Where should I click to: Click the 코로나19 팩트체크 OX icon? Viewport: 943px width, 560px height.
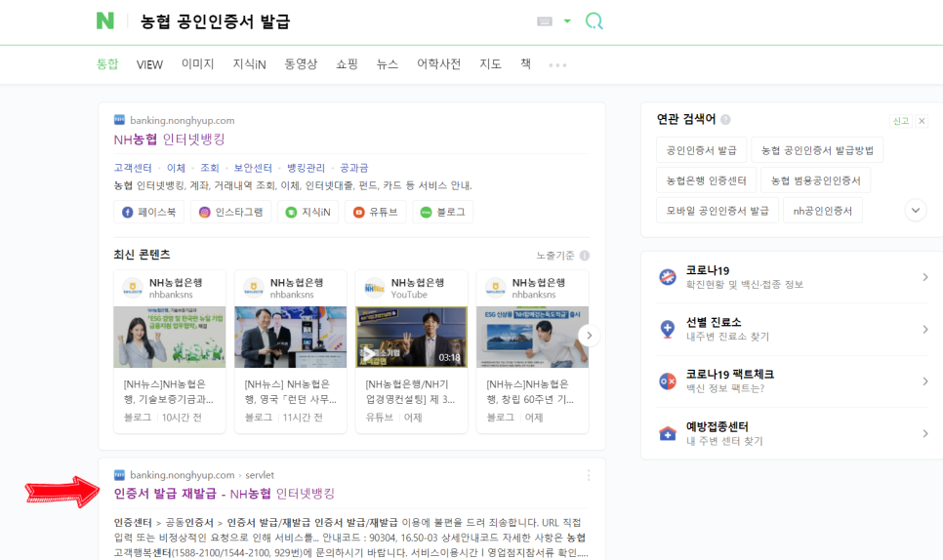pyautogui.click(x=668, y=380)
